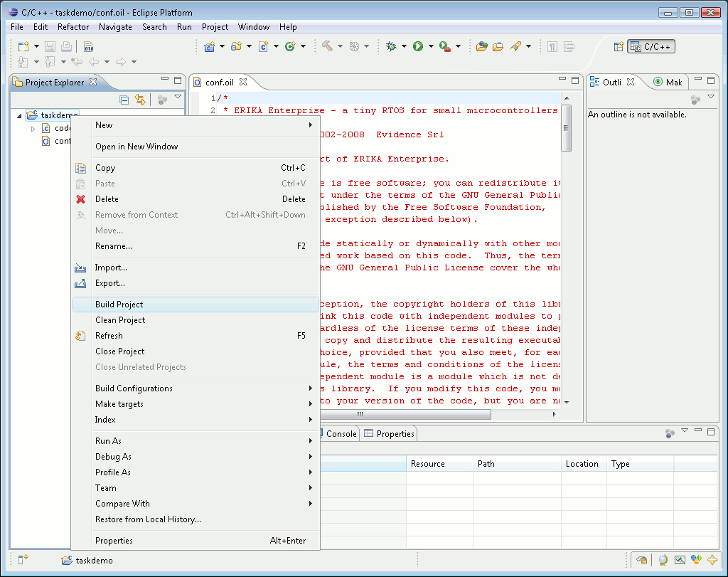Open the File menu

pos(17,27)
